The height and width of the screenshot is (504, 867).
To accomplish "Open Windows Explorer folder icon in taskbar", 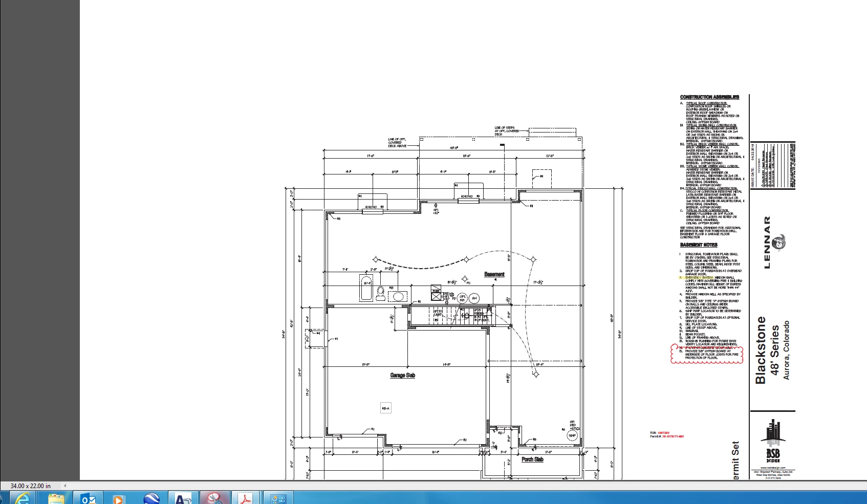I will point(56,498).
